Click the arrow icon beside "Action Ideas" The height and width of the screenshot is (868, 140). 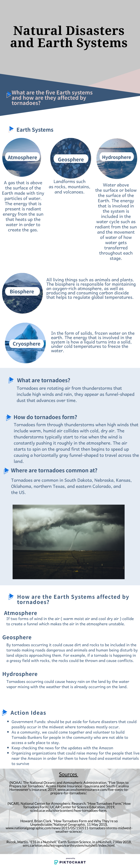tap(5, 712)
